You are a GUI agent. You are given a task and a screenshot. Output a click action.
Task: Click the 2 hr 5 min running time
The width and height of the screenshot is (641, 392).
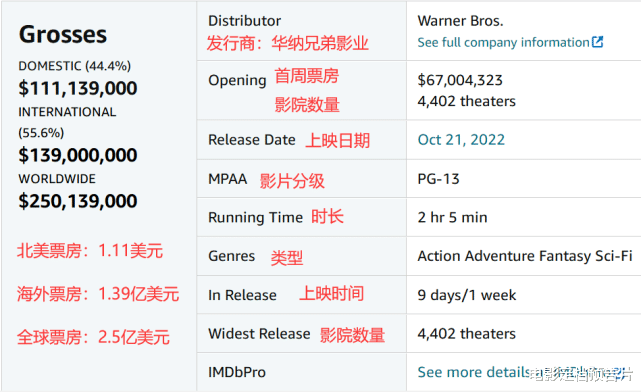tap(452, 217)
